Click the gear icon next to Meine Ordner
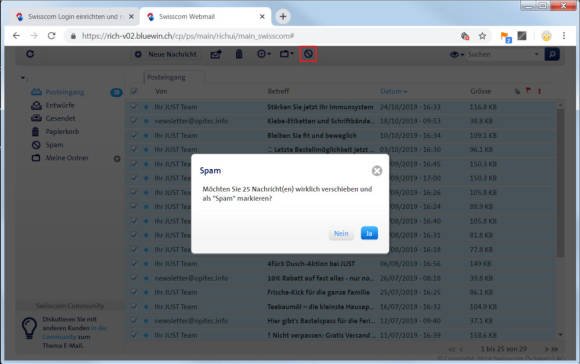Image resolution: width=580 pixels, height=364 pixels. (x=117, y=158)
